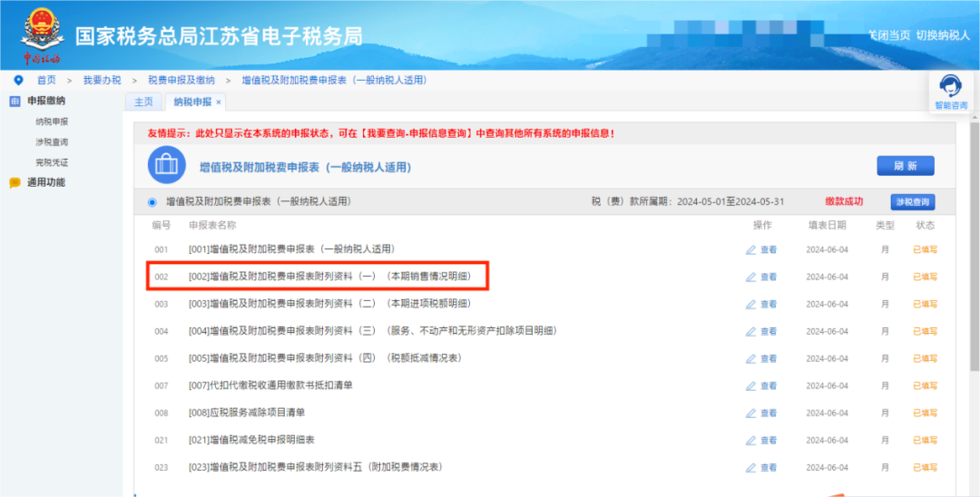Open 涉税查询 in the sidebar
The height and width of the screenshot is (497, 980).
pos(52,142)
